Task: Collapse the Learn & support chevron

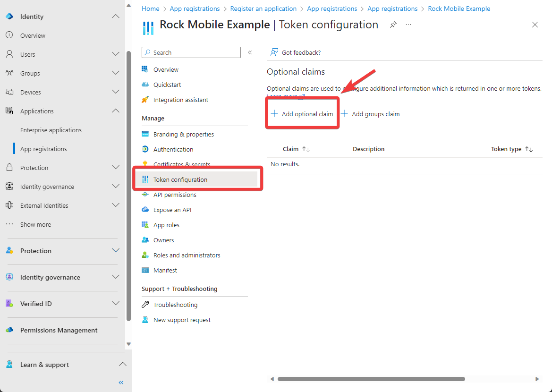Action: coord(122,364)
